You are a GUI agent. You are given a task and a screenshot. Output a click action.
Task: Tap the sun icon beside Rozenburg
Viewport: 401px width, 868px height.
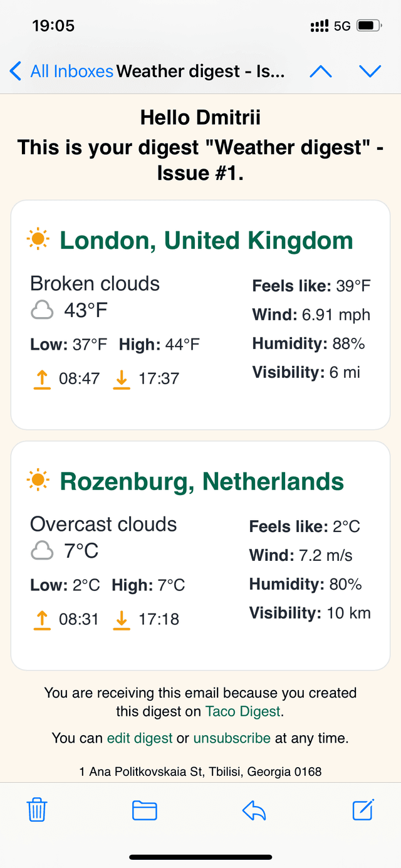tap(38, 480)
